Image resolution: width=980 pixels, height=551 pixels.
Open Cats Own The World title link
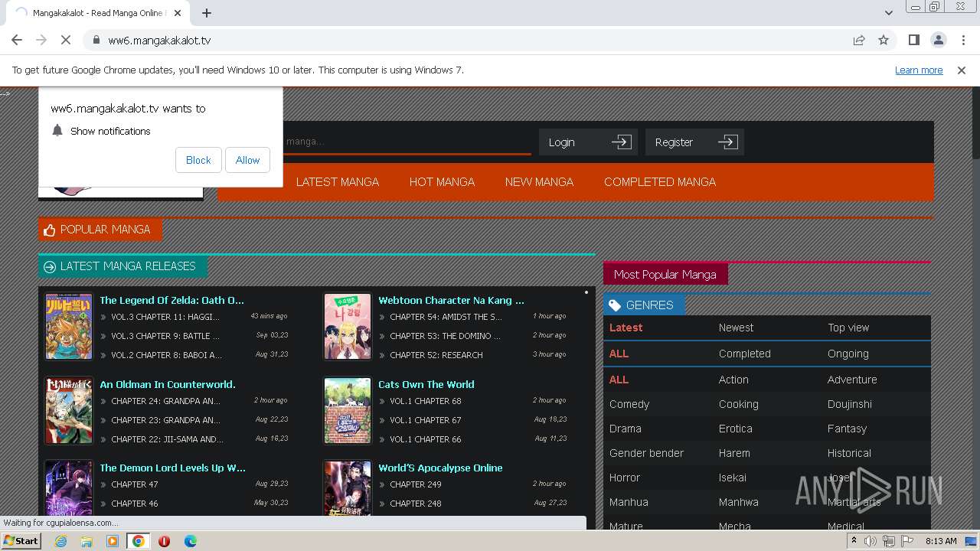(x=426, y=384)
